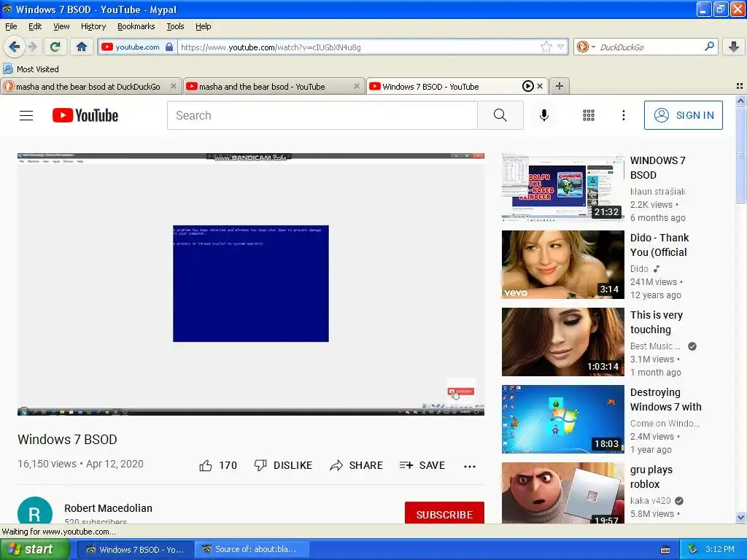Viewport: 747px width, 560px height.
Task: Click the video player to pause playback
Action: 251,284
